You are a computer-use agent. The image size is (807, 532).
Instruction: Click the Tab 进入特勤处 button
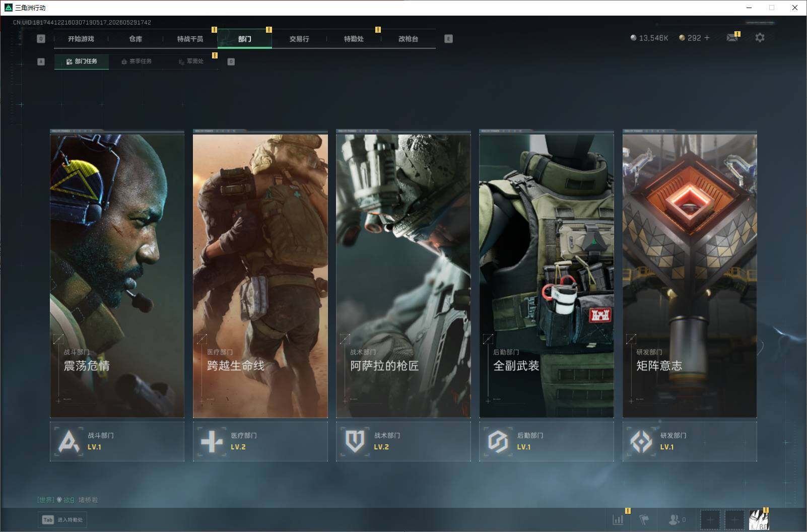pyautogui.click(x=62, y=520)
